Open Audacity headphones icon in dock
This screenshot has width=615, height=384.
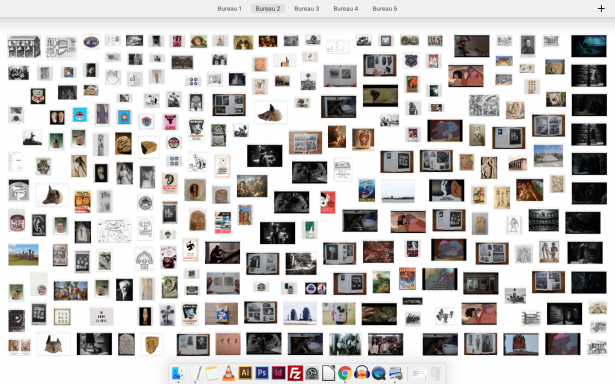click(x=362, y=373)
